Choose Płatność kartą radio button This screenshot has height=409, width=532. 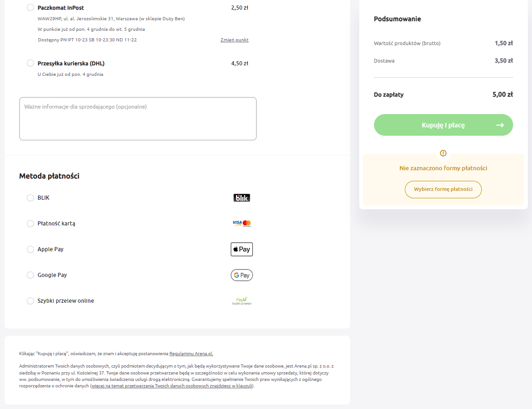point(30,224)
